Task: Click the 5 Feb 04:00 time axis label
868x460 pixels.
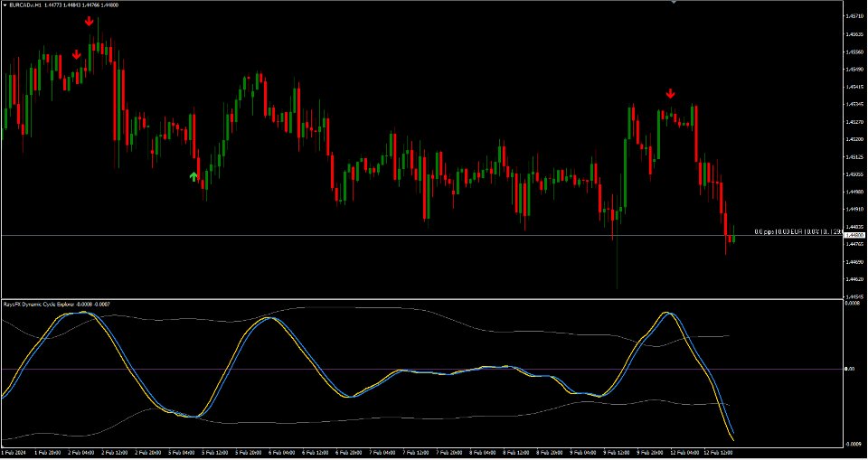Action: 182,453
